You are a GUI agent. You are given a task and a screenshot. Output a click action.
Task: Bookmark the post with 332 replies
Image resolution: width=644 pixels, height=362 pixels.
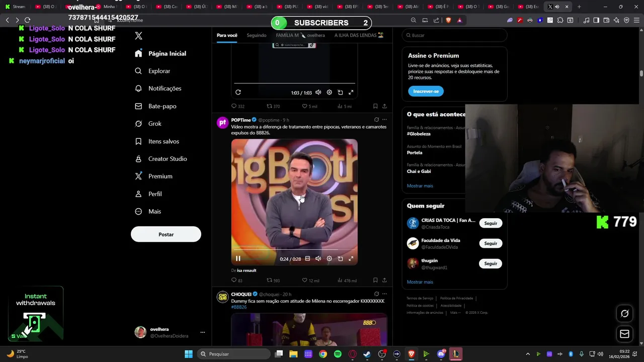tap(375, 107)
